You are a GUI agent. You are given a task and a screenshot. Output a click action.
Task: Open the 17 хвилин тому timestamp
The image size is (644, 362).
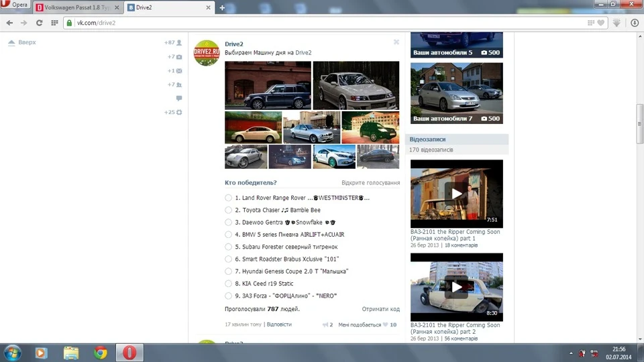coord(243,324)
